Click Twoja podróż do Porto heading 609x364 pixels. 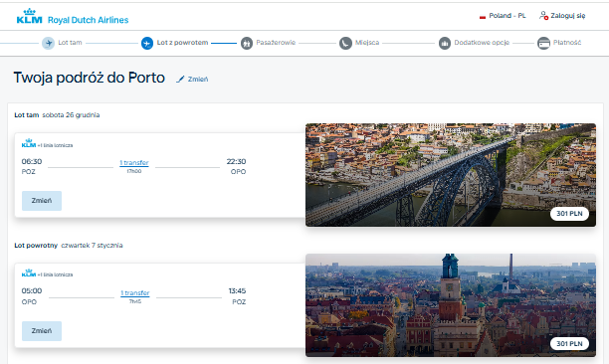(x=89, y=78)
